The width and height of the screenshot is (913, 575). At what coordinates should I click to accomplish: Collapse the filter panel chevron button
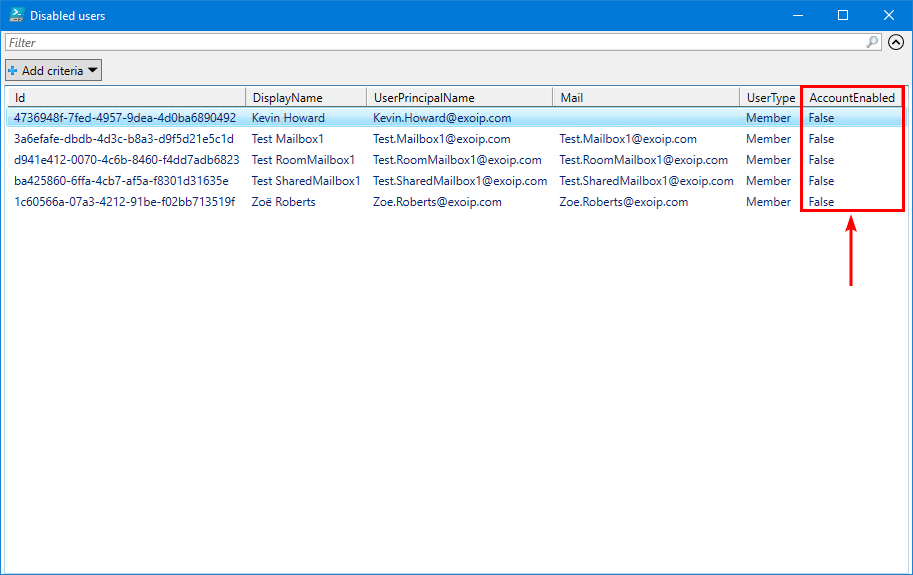pos(896,43)
